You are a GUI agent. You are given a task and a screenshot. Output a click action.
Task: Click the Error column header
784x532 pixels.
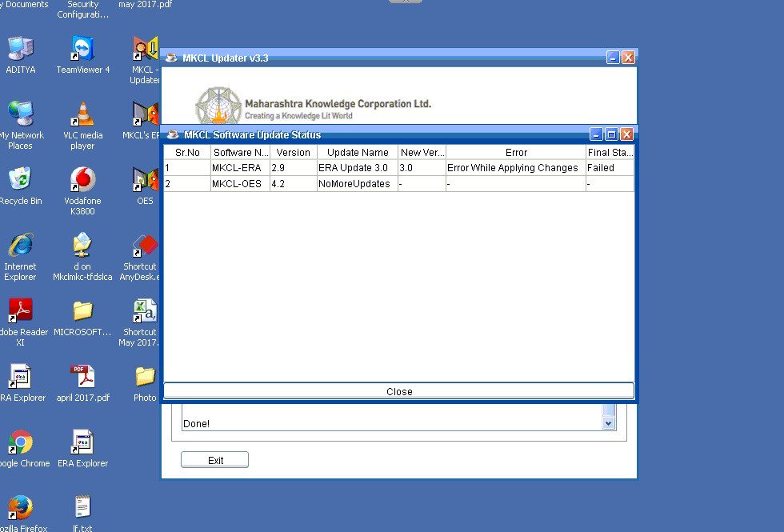tap(516, 153)
